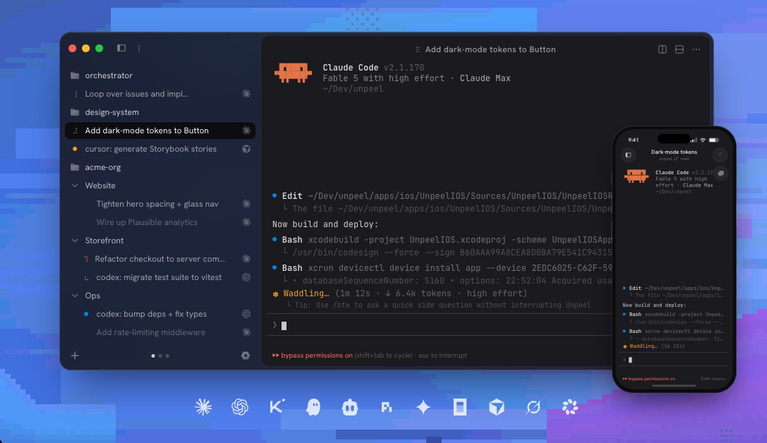Click Claude icon on Add rate-limiting middleware row
This screenshot has width=767, height=443.
[247, 332]
